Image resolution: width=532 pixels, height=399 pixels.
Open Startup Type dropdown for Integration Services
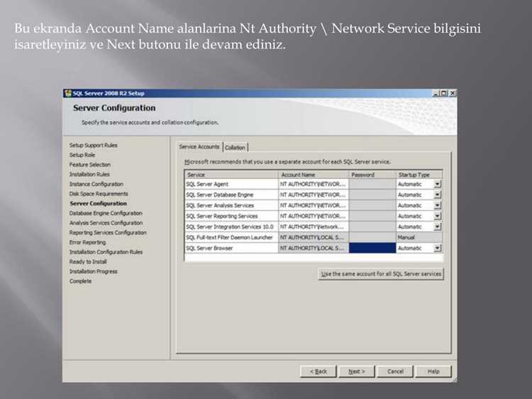coord(438,226)
